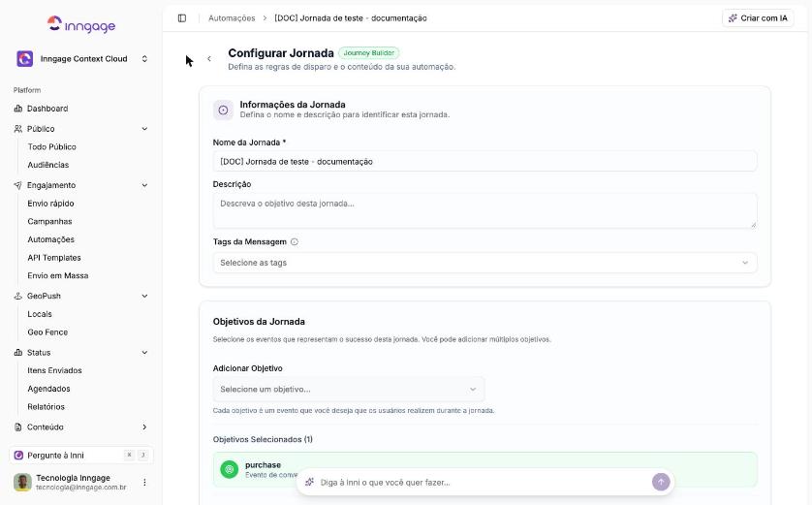The image size is (812, 505).
Task: Click the Inngage Context Cloud workspace icon
Action: click(25, 58)
